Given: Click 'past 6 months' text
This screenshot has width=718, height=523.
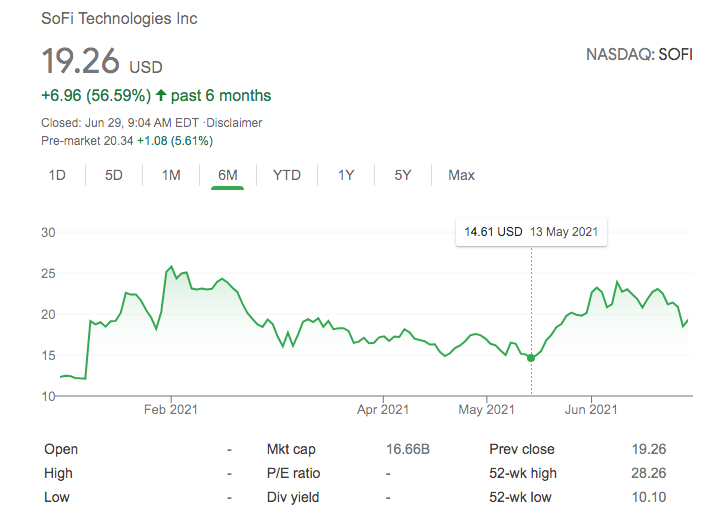Looking at the screenshot, I should 221,95.
